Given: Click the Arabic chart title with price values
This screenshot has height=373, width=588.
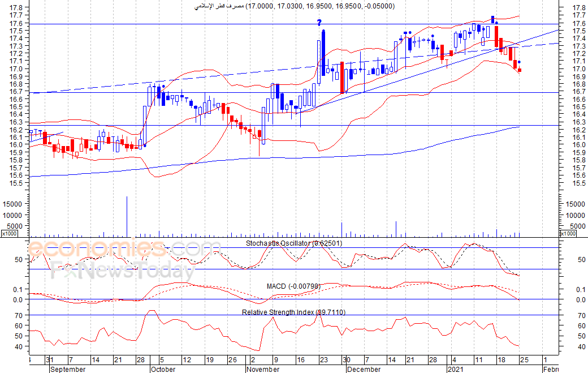Looking at the screenshot, I should point(295,6).
